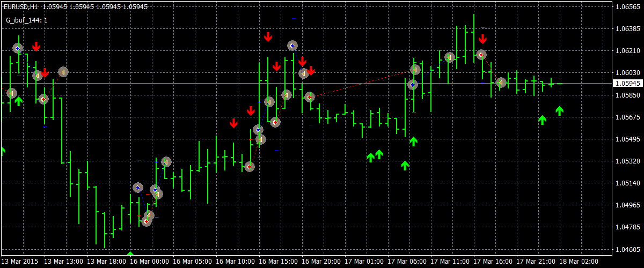Click the 13 Mar 2015 date label
This screenshot has height=268, width=644.
coord(20,262)
